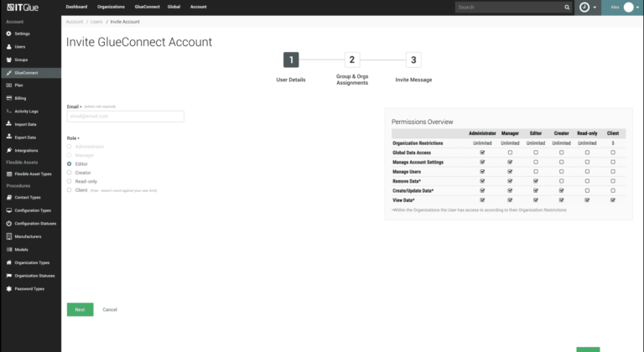The width and height of the screenshot is (644, 352).
Task: Click the Organization Types home icon
Action: pyautogui.click(x=8, y=262)
